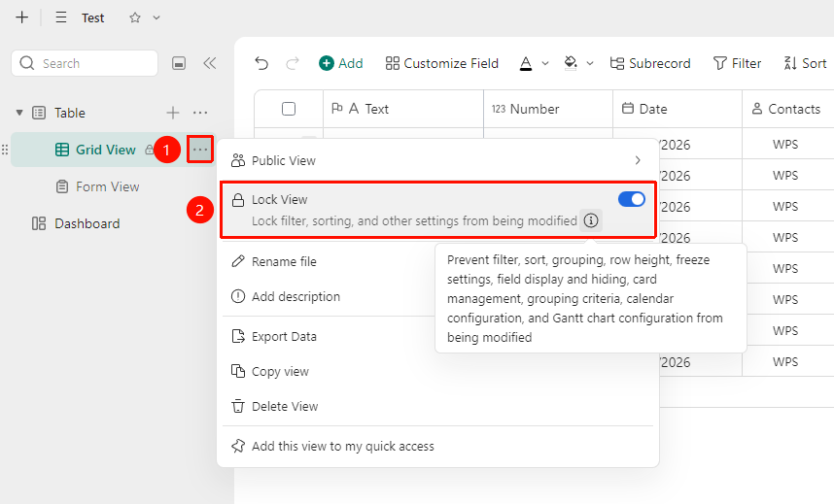
Task: Open Form View in sidebar
Action: (107, 186)
